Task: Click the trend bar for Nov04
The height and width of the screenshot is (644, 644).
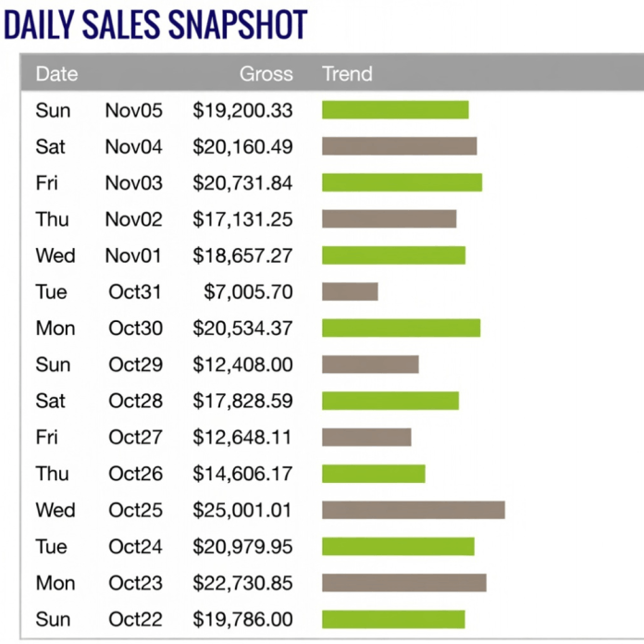Action: pos(399,146)
